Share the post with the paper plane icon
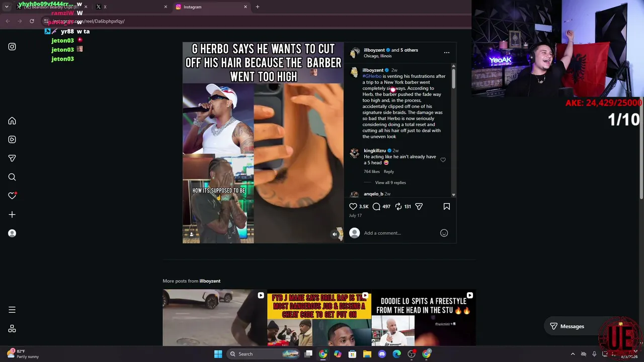 419,207
